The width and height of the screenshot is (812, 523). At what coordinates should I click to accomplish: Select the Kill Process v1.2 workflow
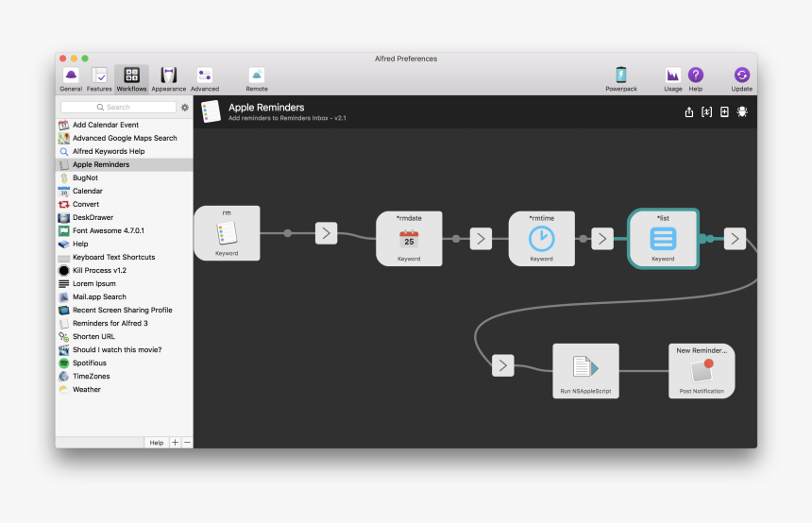(99, 270)
